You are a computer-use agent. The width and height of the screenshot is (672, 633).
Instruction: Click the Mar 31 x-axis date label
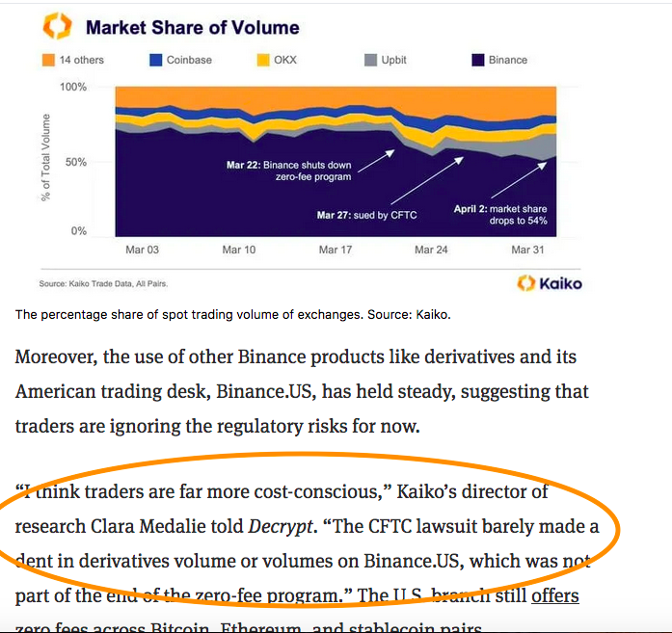click(527, 250)
